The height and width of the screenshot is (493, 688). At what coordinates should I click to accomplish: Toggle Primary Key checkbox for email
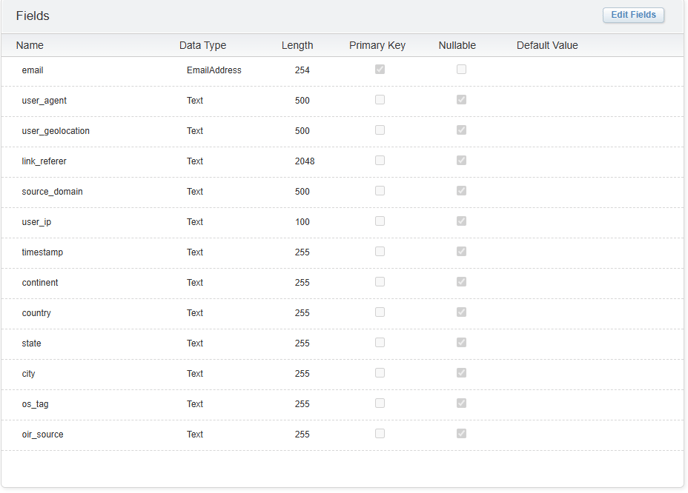click(380, 70)
